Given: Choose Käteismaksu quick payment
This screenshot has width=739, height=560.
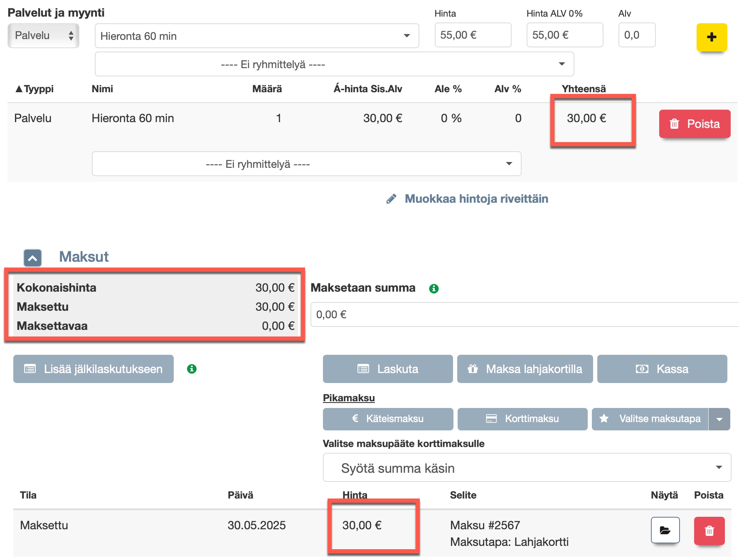Looking at the screenshot, I should (387, 419).
